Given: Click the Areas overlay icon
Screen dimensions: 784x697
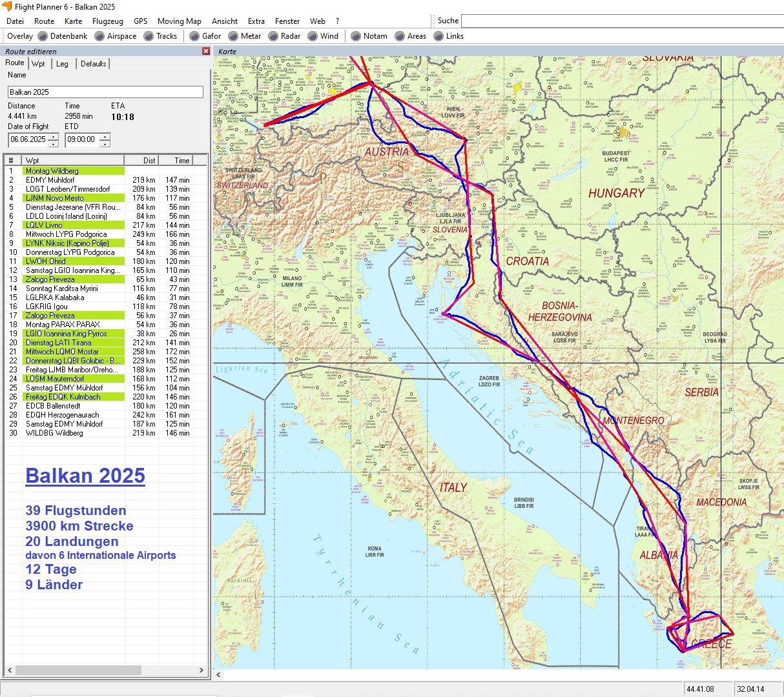Looking at the screenshot, I should pos(400,36).
